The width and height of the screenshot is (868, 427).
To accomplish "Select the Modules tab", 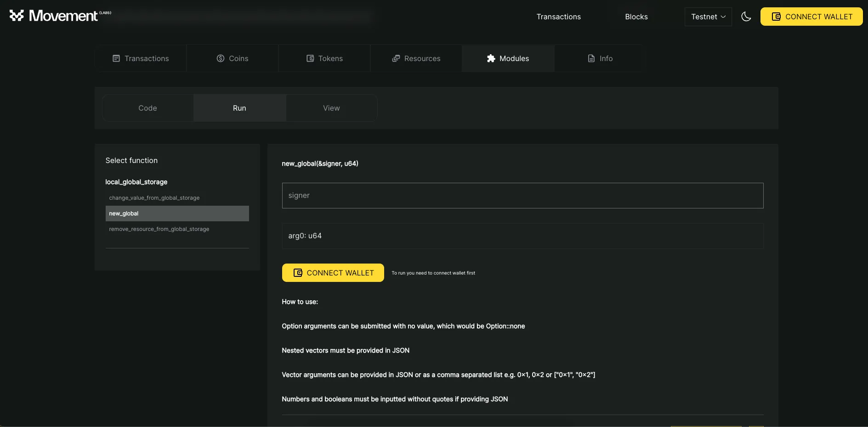I will pyautogui.click(x=508, y=58).
